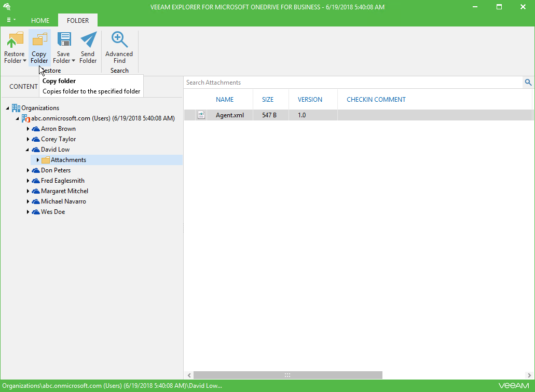Expand the Arron Brown node
Image resolution: width=535 pixels, height=392 pixels.
coord(28,129)
